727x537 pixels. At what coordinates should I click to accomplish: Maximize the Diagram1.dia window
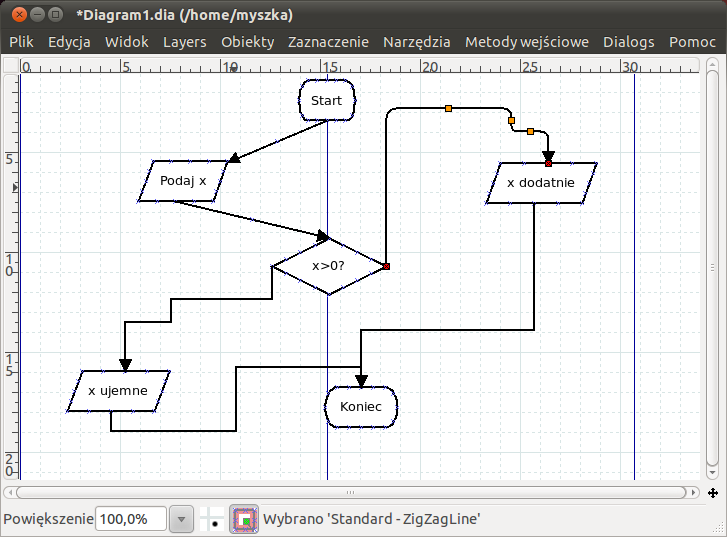[55, 15]
